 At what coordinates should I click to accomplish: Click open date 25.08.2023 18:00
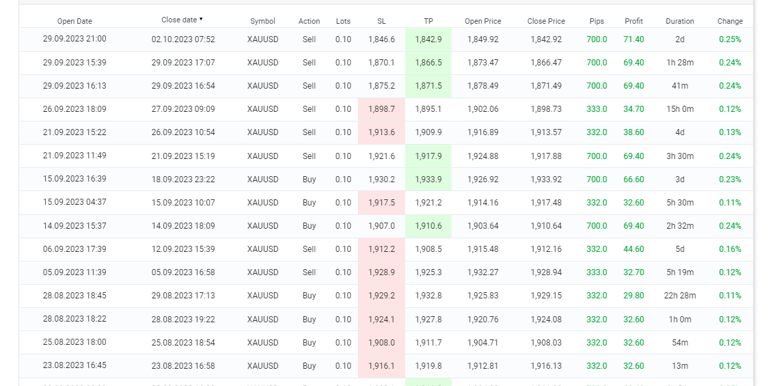74,341
